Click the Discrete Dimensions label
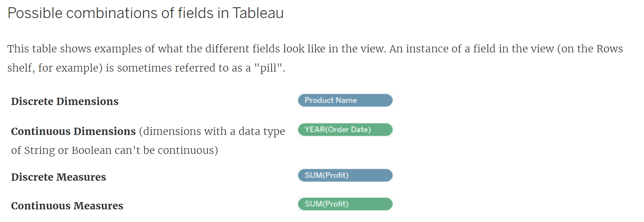Viewport: 644px width, 222px height. pos(65,101)
